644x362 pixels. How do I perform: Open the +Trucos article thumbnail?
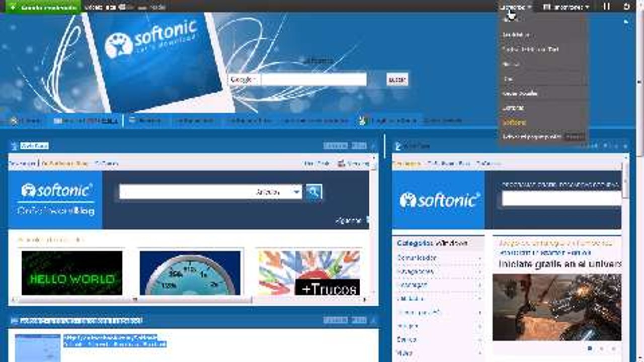tap(309, 273)
